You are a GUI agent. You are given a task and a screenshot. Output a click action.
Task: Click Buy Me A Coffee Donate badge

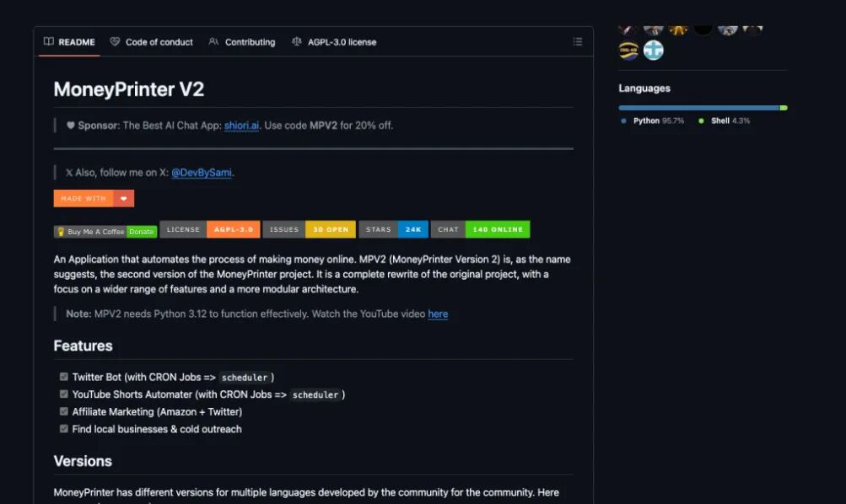click(105, 232)
